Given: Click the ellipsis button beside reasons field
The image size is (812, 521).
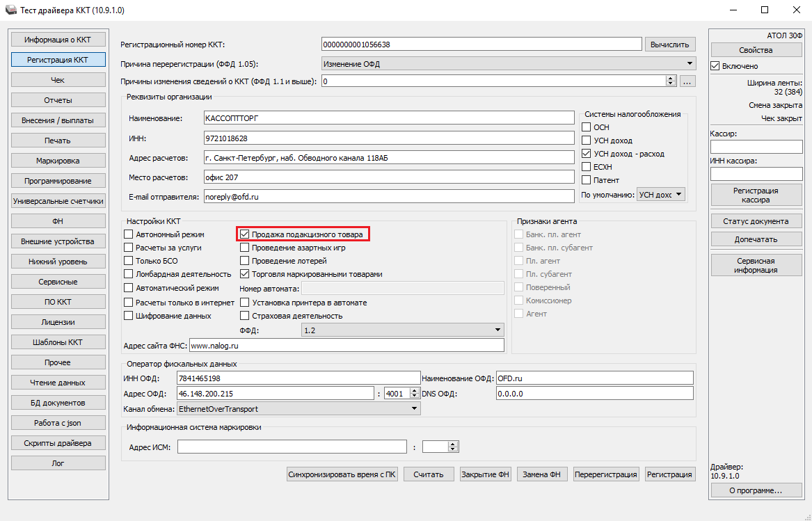Looking at the screenshot, I should tap(687, 81).
